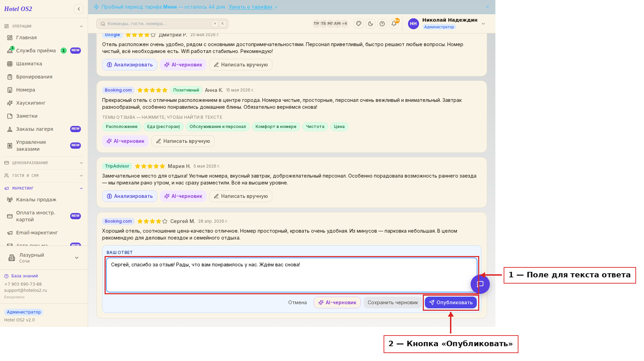Screen dimensions: 644x361
Task: Click the Администратор role badge in sidebar footer
Action: point(24,312)
